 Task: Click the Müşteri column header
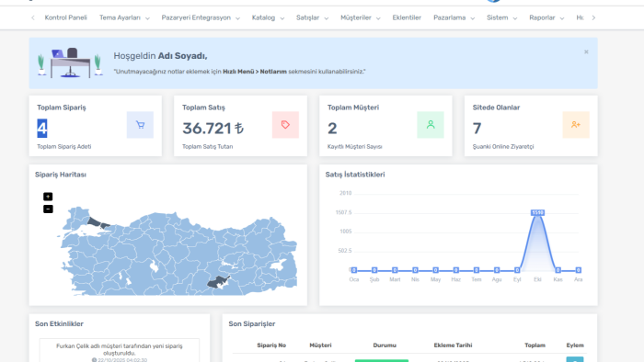point(320,345)
